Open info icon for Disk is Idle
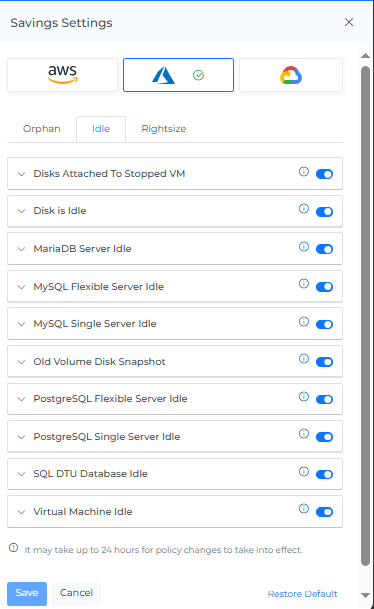374x609 pixels. [304, 209]
